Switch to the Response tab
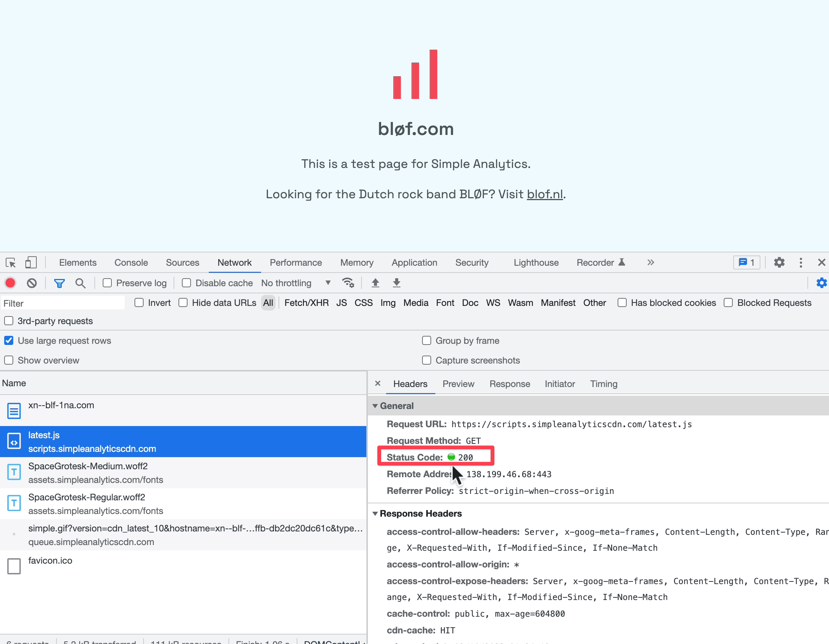The image size is (829, 644). [509, 384]
